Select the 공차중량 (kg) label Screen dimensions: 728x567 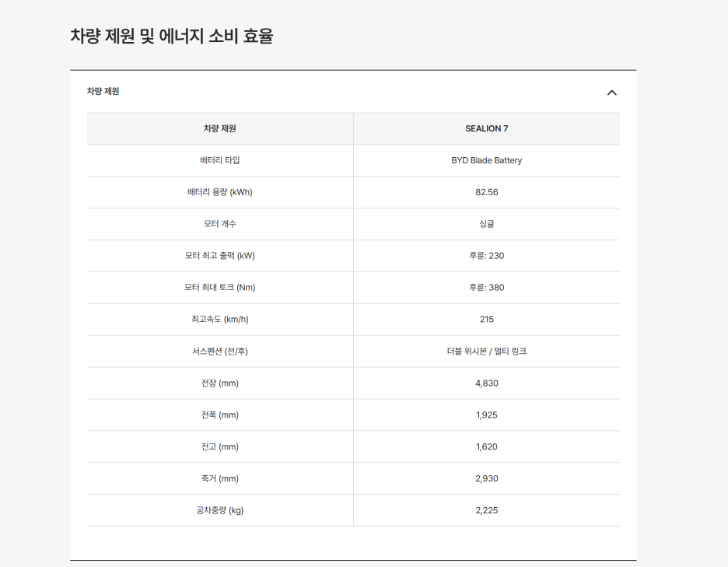point(219,510)
